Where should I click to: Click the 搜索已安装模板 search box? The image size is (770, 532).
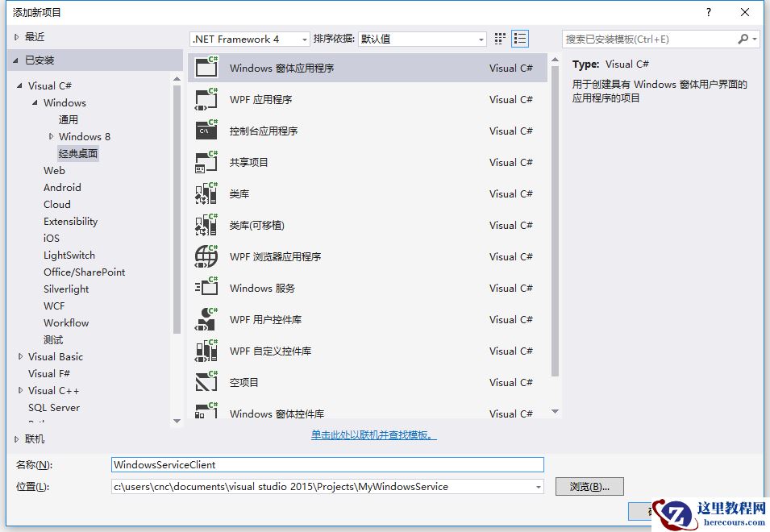[649, 39]
